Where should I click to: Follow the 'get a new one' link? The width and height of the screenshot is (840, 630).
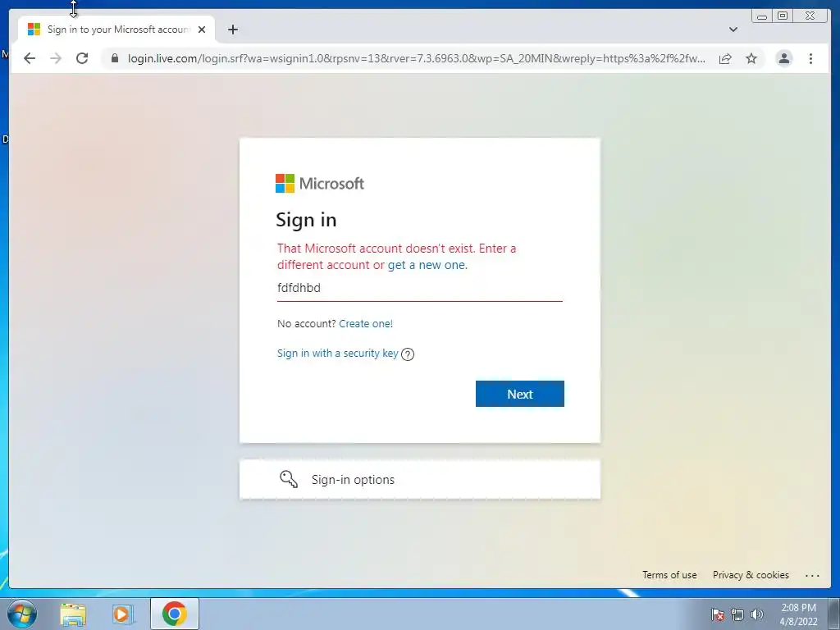(x=427, y=265)
